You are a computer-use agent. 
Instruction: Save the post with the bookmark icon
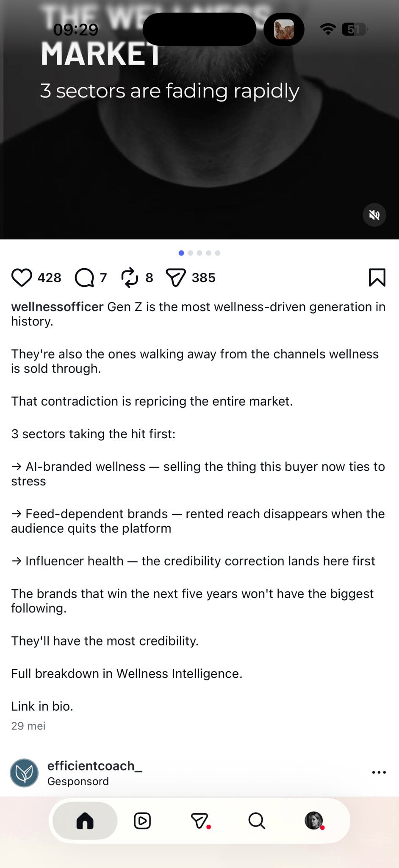pyautogui.click(x=377, y=278)
